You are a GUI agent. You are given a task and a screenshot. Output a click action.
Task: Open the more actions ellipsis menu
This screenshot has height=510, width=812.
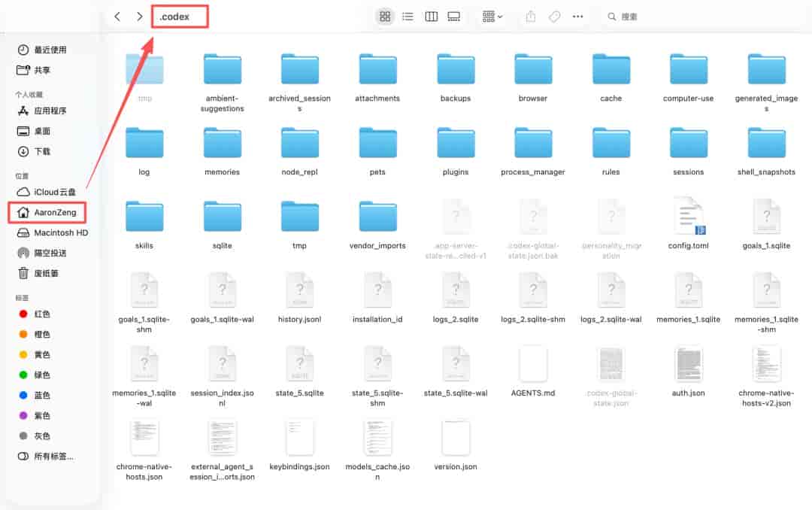coord(578,17)
